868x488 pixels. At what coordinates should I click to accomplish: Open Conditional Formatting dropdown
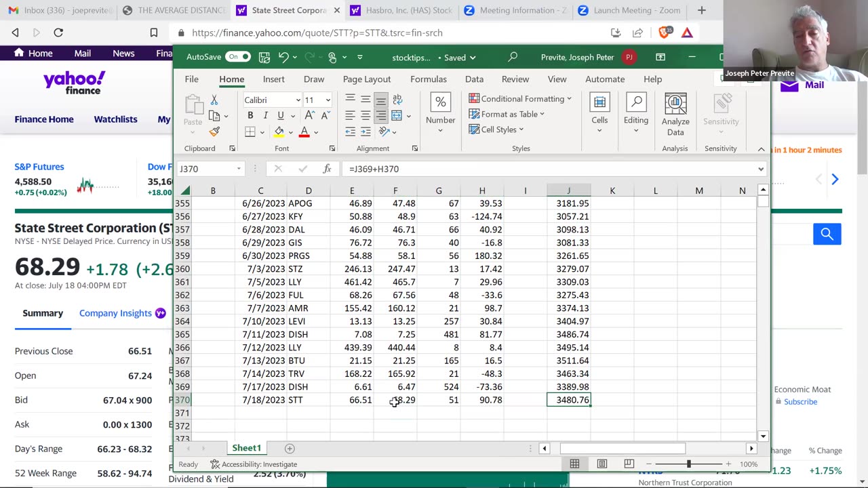(x=520, y=99)
